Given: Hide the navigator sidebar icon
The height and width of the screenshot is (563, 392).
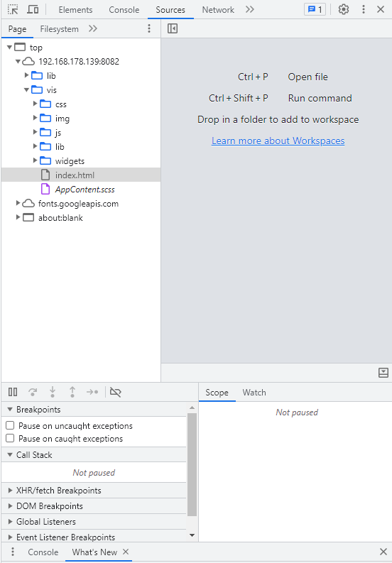Looking at the screenshot, I should coord(173,28).
